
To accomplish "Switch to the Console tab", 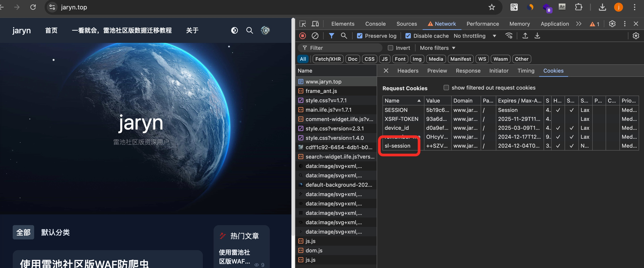I will [375, 24].
